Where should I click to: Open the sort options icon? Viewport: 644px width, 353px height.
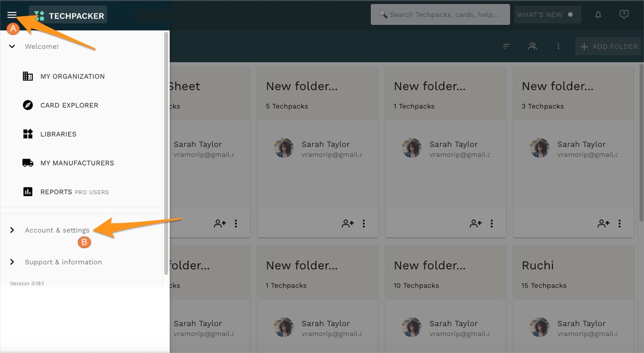pos(506,46)
